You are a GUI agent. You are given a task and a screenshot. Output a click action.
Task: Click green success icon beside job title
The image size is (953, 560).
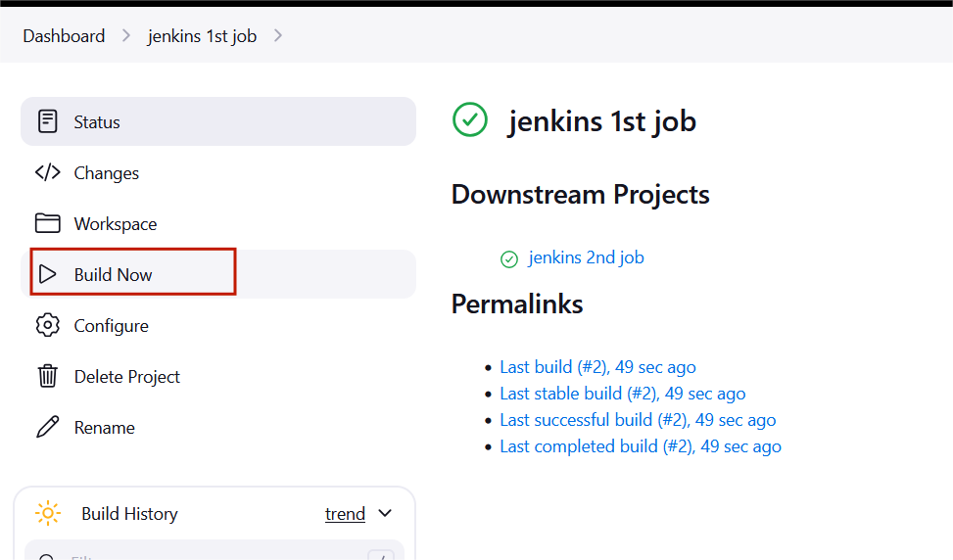pos(470,119)
